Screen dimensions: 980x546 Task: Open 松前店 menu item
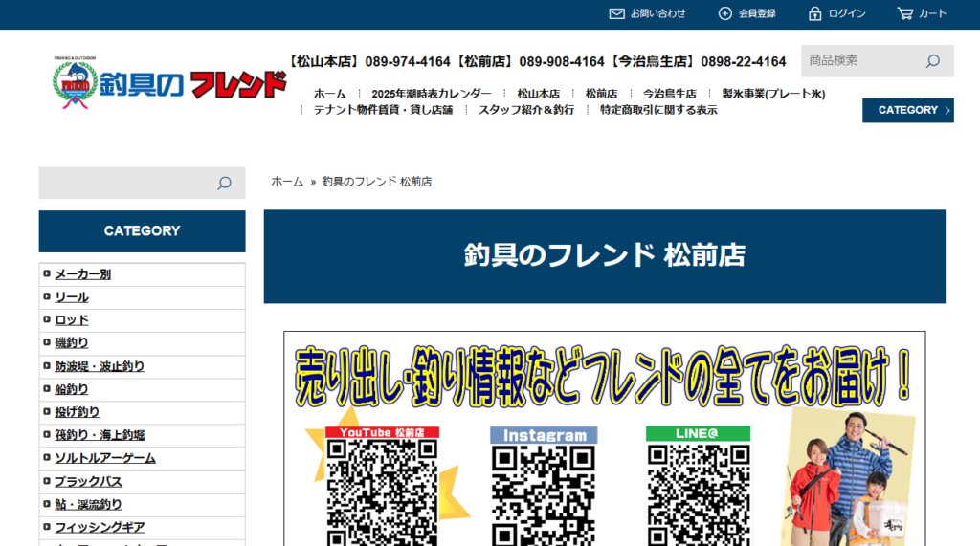601,94
